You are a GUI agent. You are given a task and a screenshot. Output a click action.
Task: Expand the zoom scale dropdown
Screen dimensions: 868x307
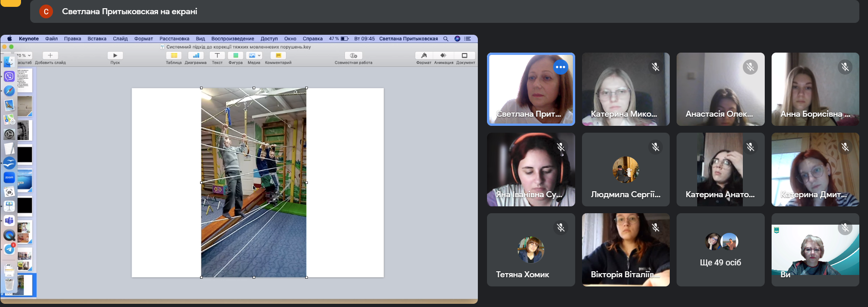tap(24, 55)
